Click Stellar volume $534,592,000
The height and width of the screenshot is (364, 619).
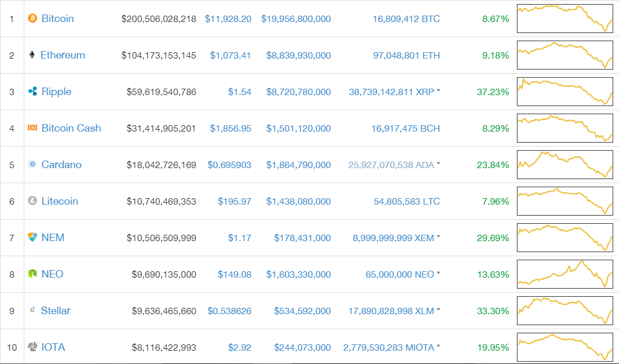pos(302,311)
